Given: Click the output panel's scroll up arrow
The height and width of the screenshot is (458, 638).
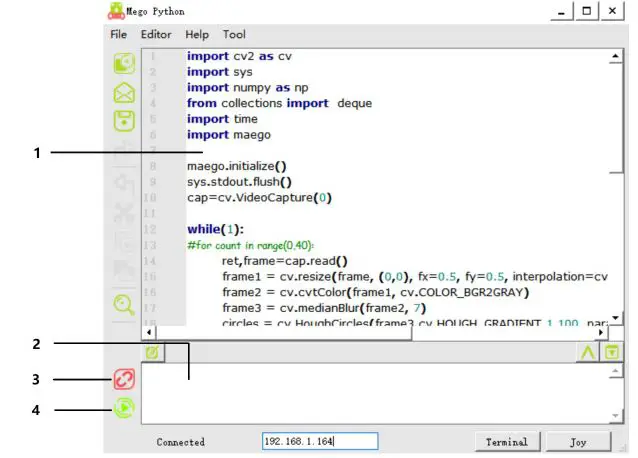Looking at the screenshot, I should 616,371.
